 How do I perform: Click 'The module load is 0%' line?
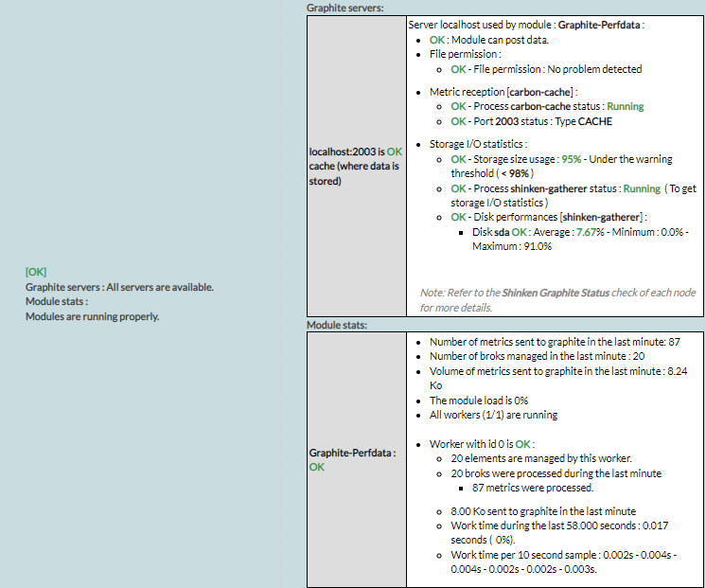[x=479, y=401]
